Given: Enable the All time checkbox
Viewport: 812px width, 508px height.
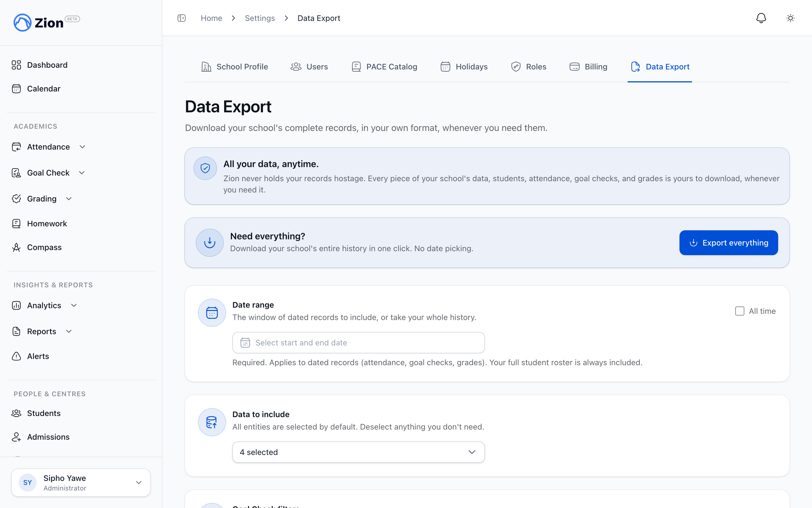Looking at the screenshot, I should pos(740,311).
